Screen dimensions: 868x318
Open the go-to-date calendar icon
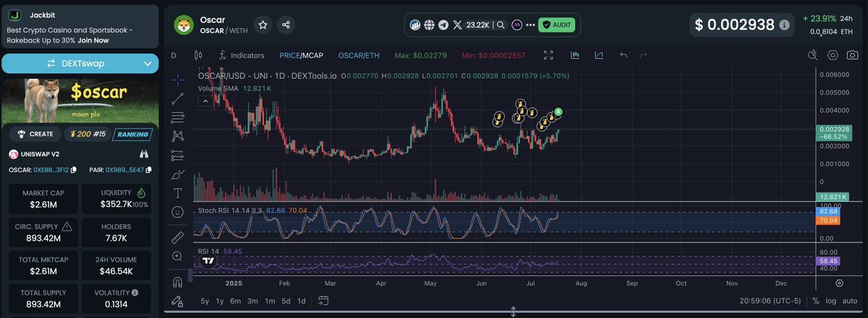[323, 301]
